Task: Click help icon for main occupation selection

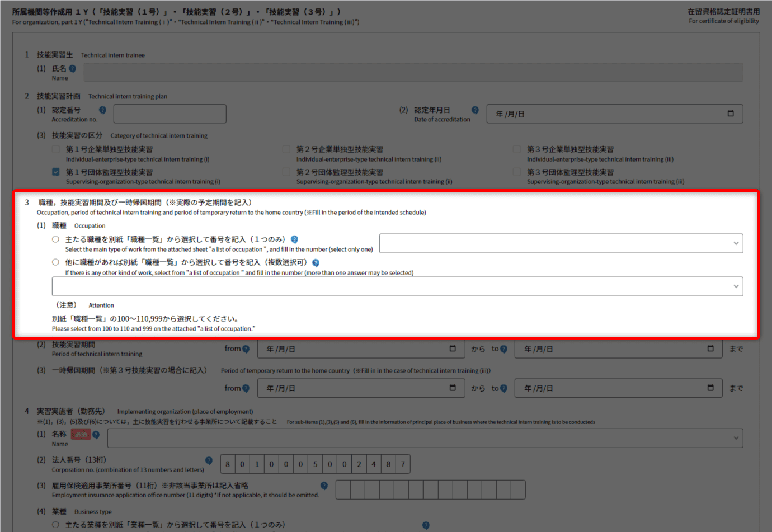Action: [294, 239]
